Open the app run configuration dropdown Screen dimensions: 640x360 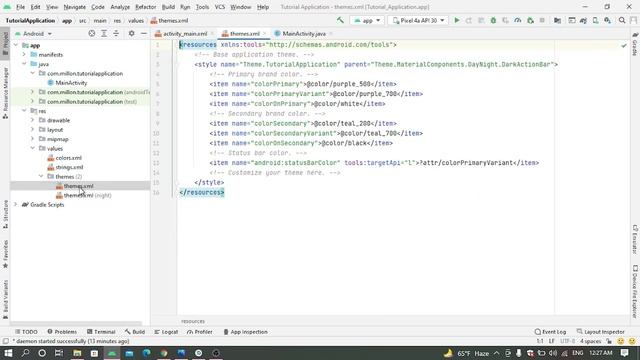(x=367, y=20)
